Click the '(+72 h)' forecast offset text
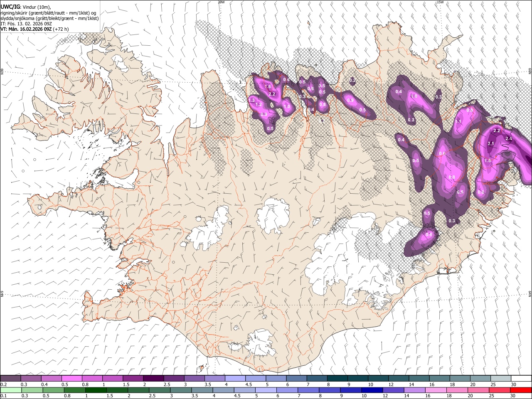This screenshot has width=532, height=399. pyautogui.click(x=61, y=29)
